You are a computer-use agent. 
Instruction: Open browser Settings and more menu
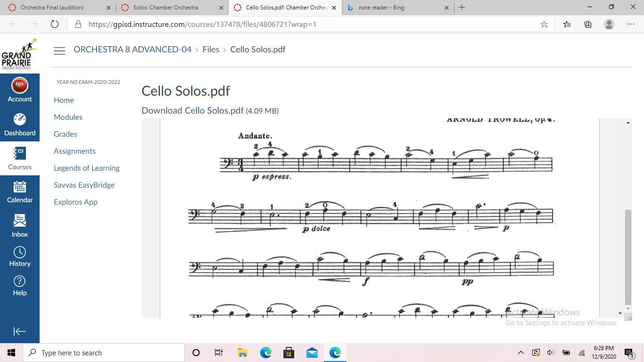631,24
